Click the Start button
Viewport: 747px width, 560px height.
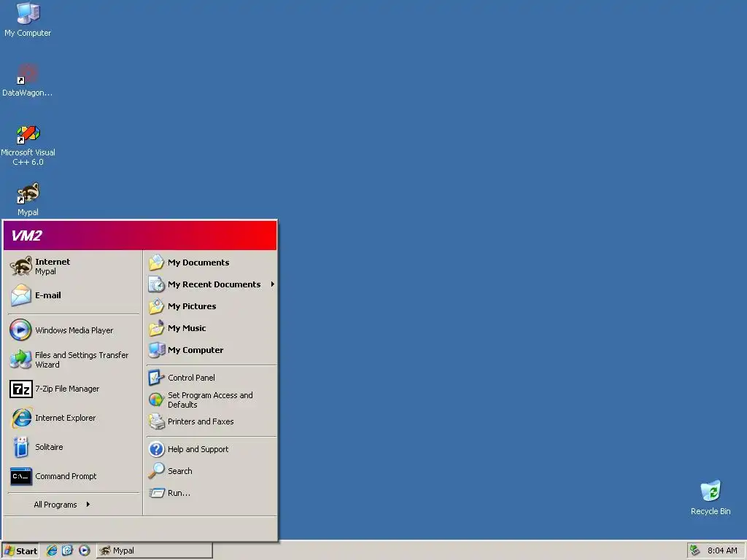click(x=20, y=551)
